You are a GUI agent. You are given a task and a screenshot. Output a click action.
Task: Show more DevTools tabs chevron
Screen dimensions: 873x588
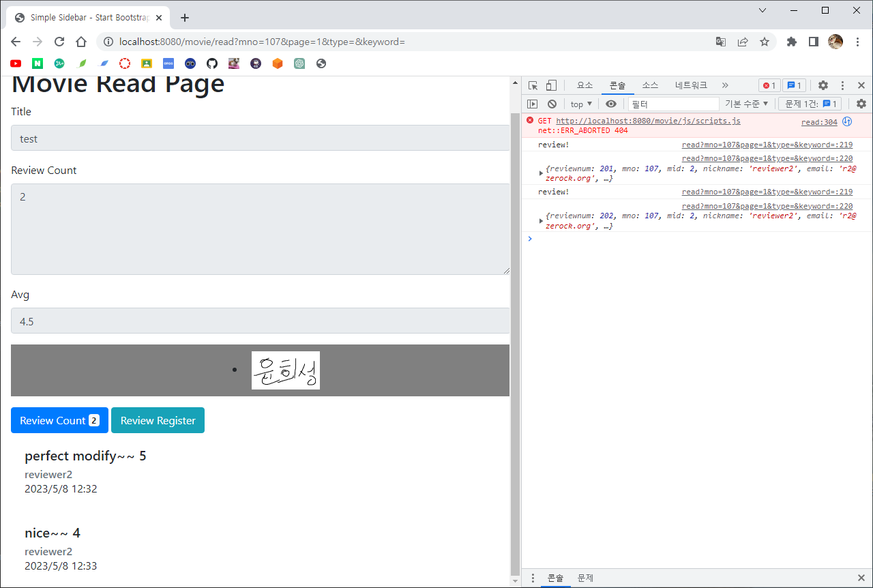click(725, 85)
